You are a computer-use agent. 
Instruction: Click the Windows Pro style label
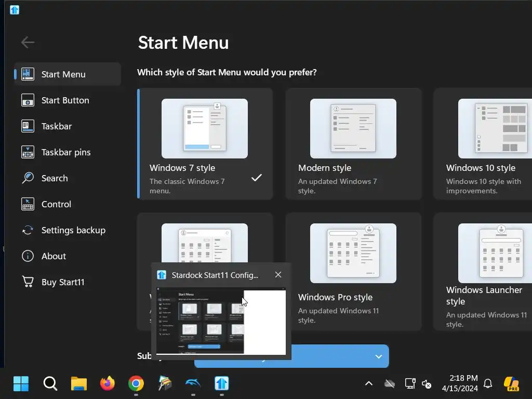(335, 297)
